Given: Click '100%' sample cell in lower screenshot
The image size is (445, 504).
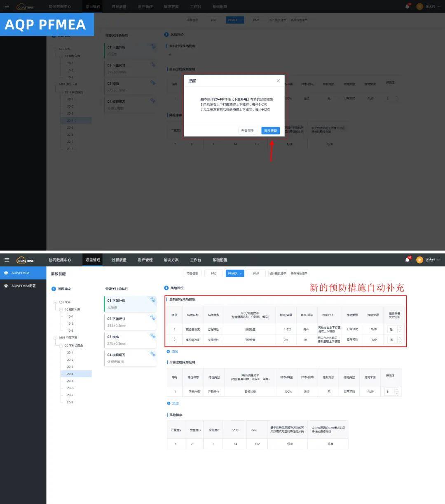Looking at the screenshot, I should click(288, 391).
